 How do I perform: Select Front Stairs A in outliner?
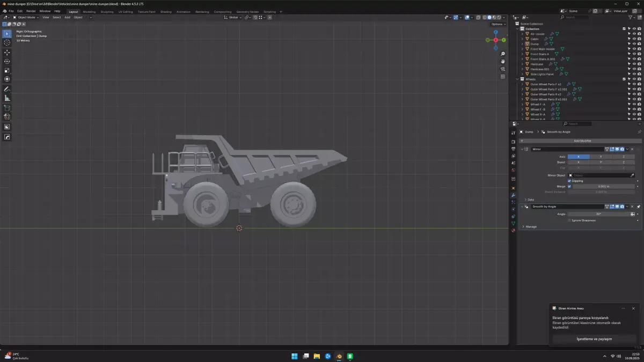pos(539,54)
